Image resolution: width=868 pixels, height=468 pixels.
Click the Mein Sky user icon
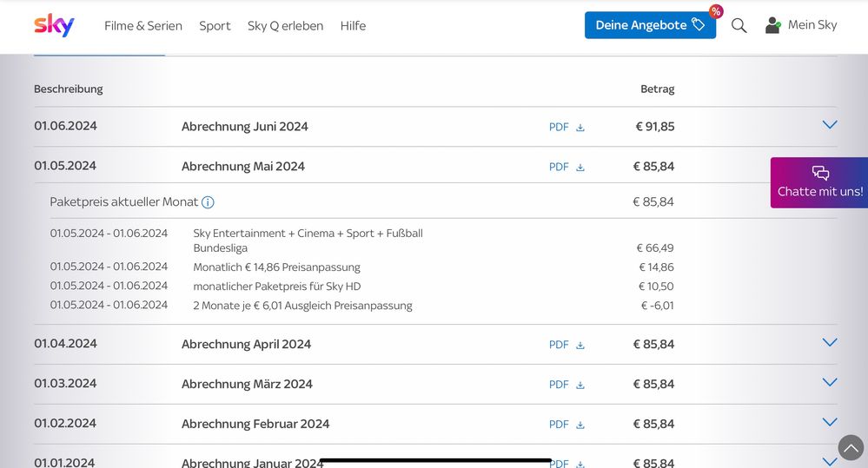pyautogui.click(x=772, y=25)
